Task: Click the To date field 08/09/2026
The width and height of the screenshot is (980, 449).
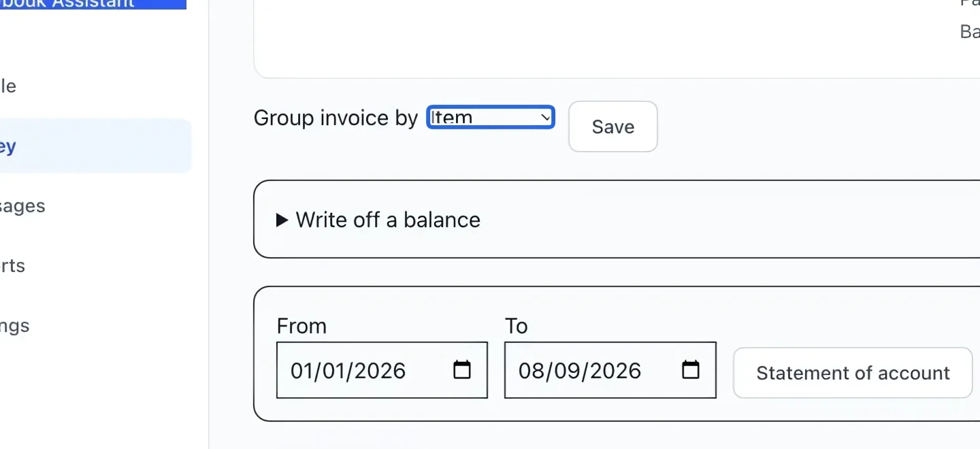Action: (x=610, y=370)
